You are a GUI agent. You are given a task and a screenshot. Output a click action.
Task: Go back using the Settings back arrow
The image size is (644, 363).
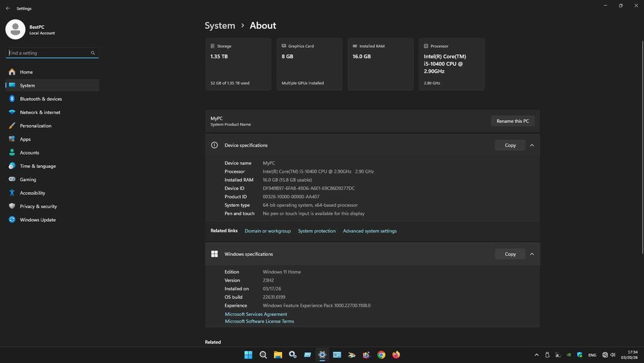coord(8,8)
